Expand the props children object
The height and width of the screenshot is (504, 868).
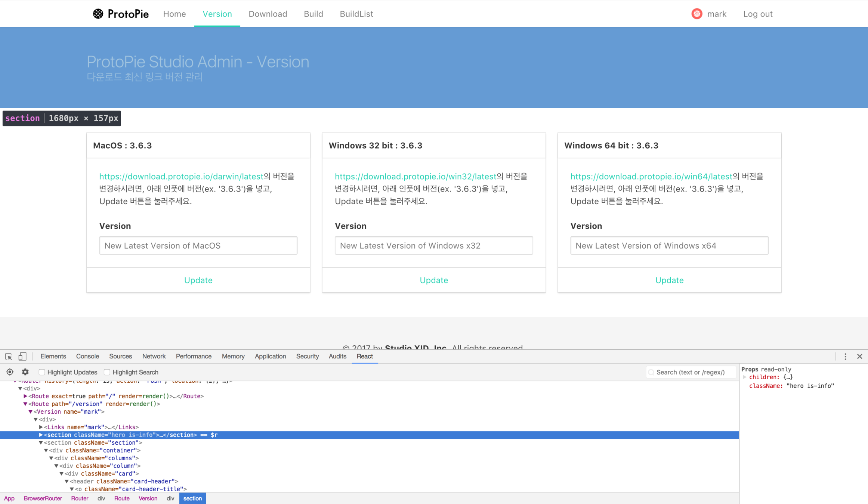pyautogui.click(x=744, y=377)
